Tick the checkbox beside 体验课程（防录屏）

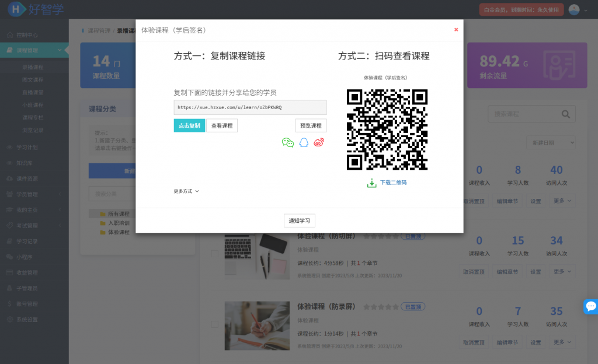[214, 324]
